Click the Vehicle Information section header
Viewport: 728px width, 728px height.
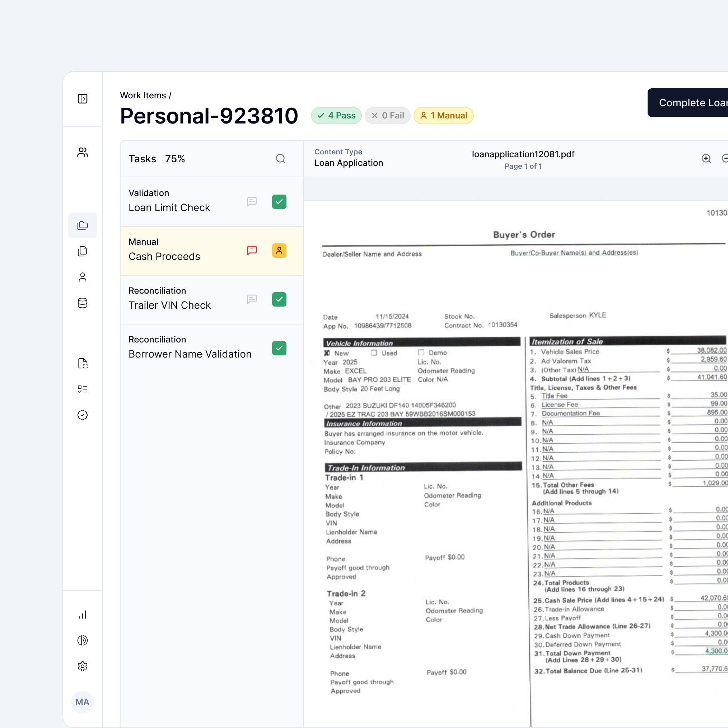click(x=422, y=343)
